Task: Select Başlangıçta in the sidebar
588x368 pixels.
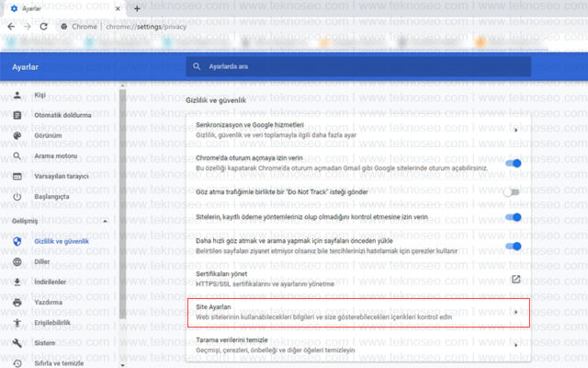Action: pos(51,197)
